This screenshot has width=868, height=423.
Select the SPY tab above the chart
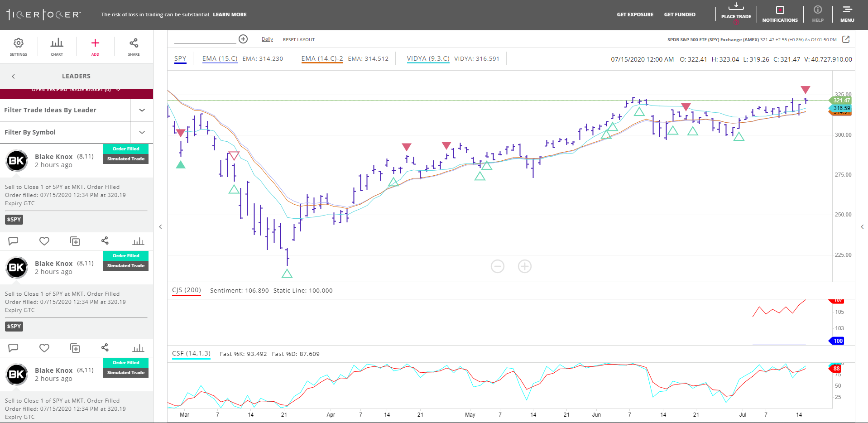(180, 58)
